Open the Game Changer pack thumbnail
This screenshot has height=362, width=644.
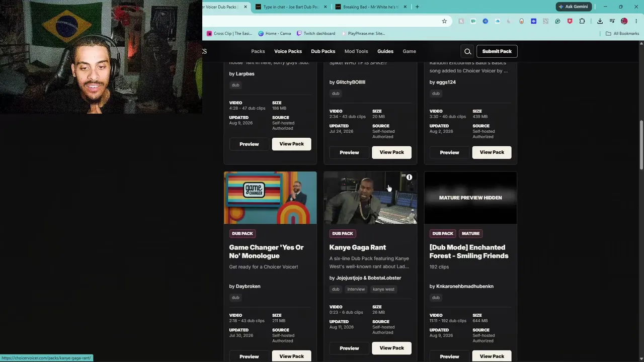coord(270,198)
